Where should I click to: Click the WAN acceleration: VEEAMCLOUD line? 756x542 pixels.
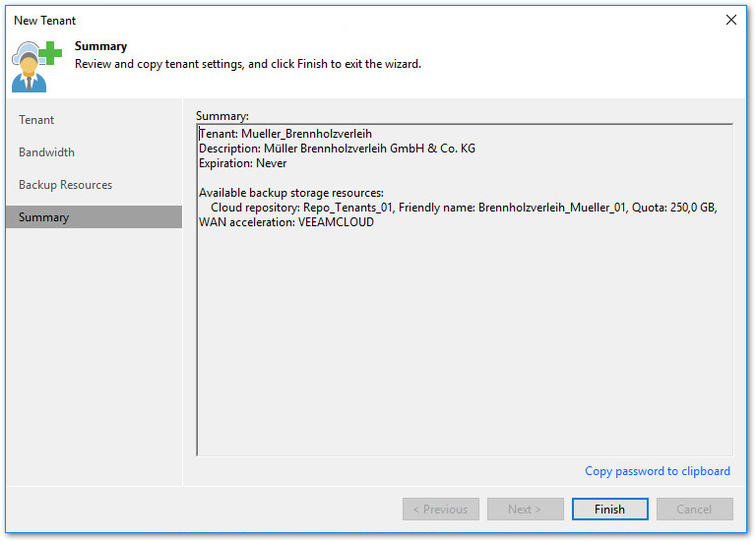285,222
